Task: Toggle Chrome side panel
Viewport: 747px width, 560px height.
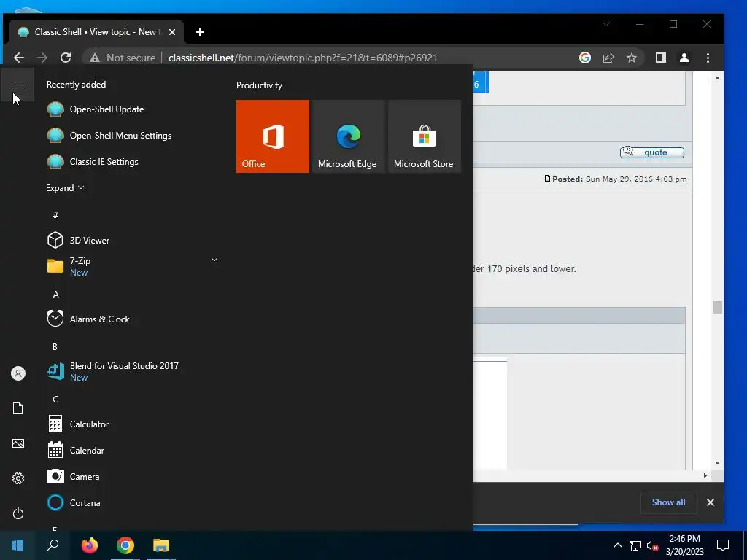Action: 661,58
